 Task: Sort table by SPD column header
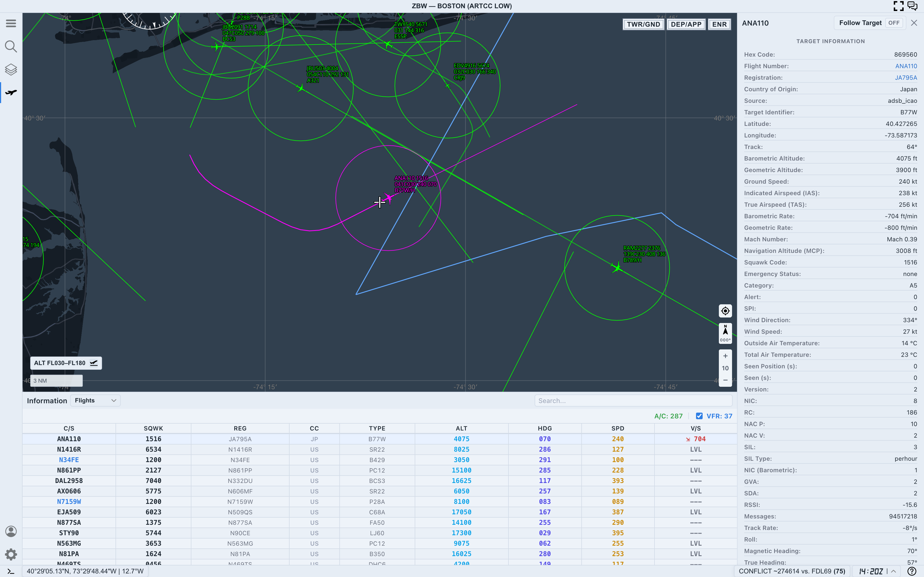(618, 428)
